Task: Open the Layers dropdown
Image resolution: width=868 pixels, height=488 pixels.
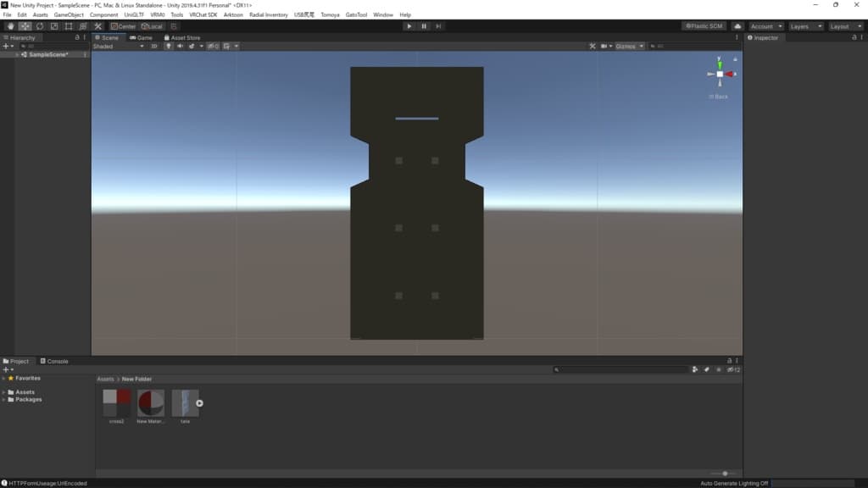Action: (x=804, y=26)
